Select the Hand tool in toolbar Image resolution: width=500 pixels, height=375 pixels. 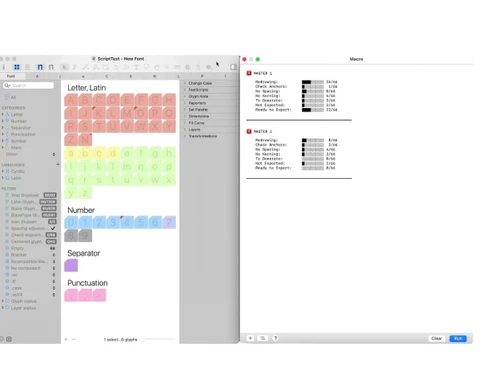(157, 67)
